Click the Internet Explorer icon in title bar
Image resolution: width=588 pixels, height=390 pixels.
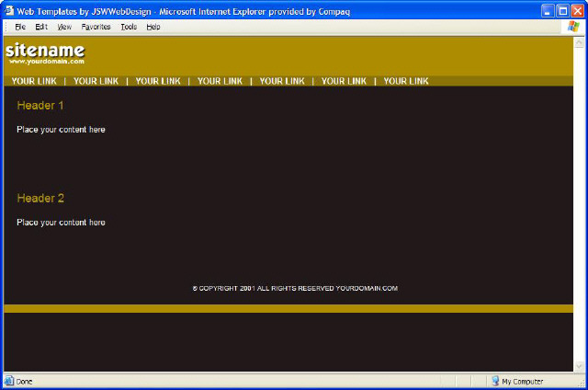point(9,10)
